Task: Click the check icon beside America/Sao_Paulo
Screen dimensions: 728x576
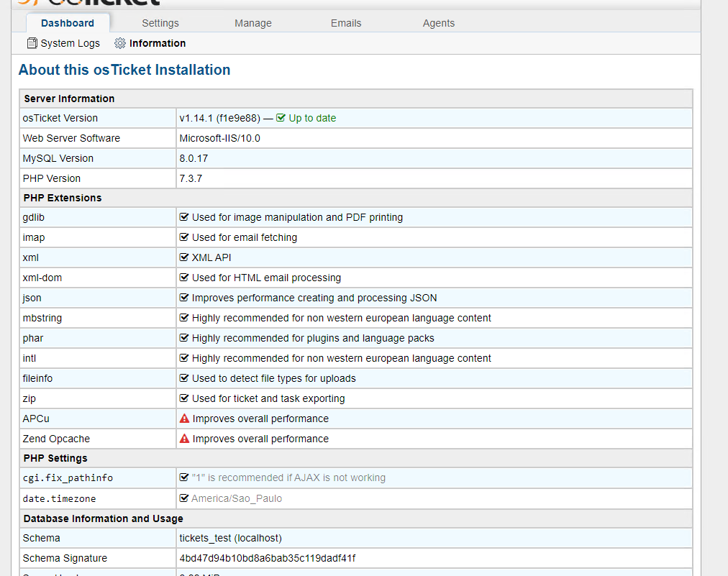Action: click(184, 498)
